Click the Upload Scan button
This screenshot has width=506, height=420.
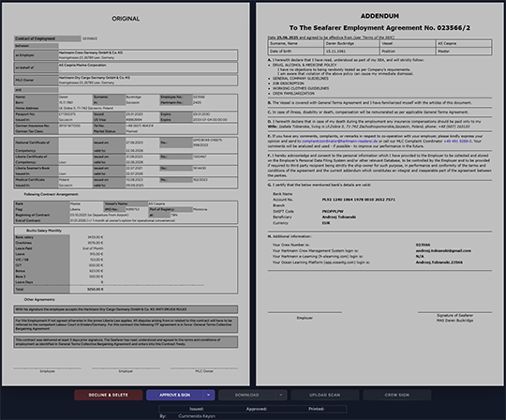(324, 395)
